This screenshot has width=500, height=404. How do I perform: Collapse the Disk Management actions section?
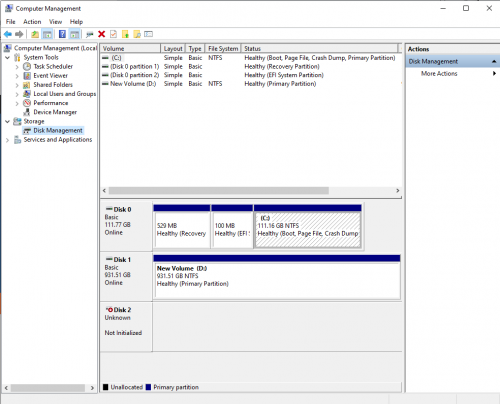[x=494, y=61]
